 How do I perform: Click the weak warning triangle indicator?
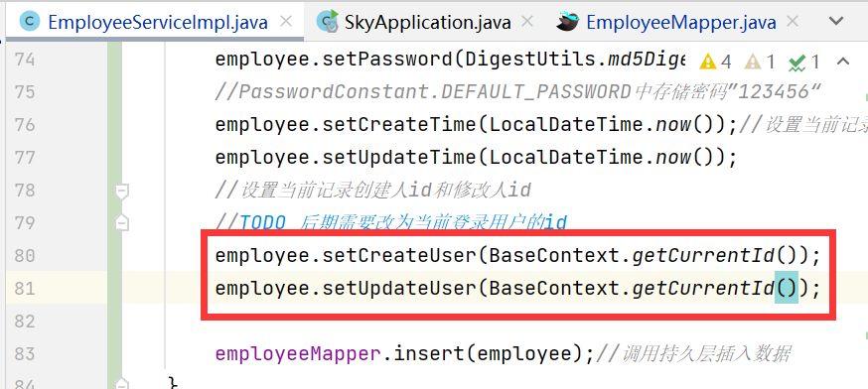tap(760, 62)
